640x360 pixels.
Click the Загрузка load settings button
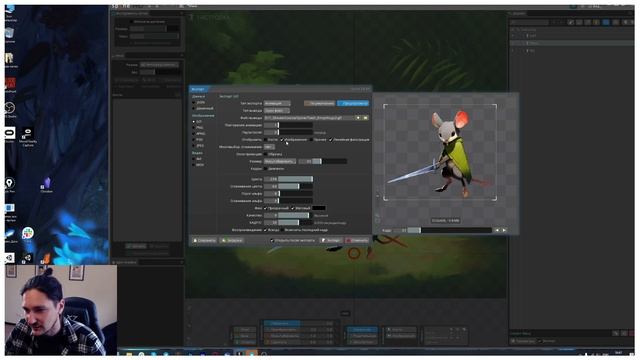(232, 240)
